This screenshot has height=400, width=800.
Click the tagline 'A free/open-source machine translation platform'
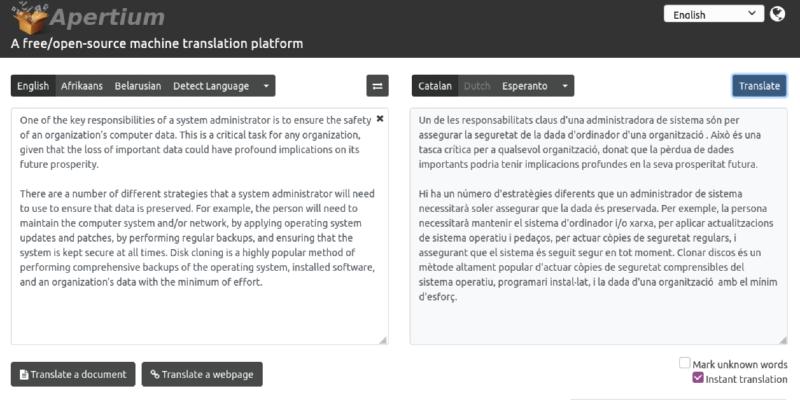[x=157, y=43]
